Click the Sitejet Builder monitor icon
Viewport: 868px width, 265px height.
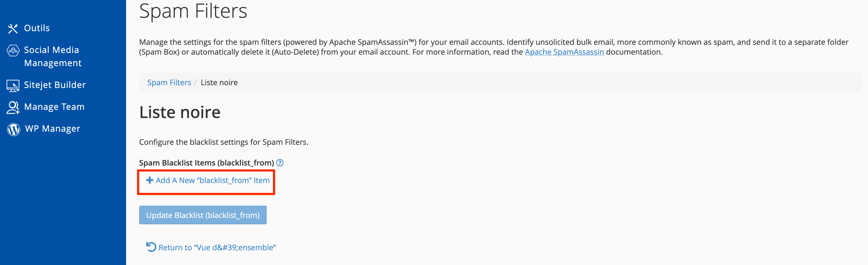pos(13,86)
